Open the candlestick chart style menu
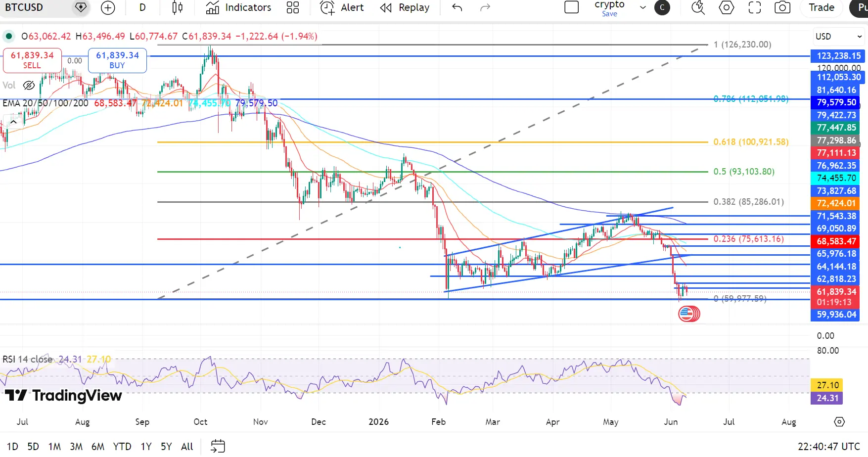This screenshot has height=457, width=868. (x=177, y=7)
